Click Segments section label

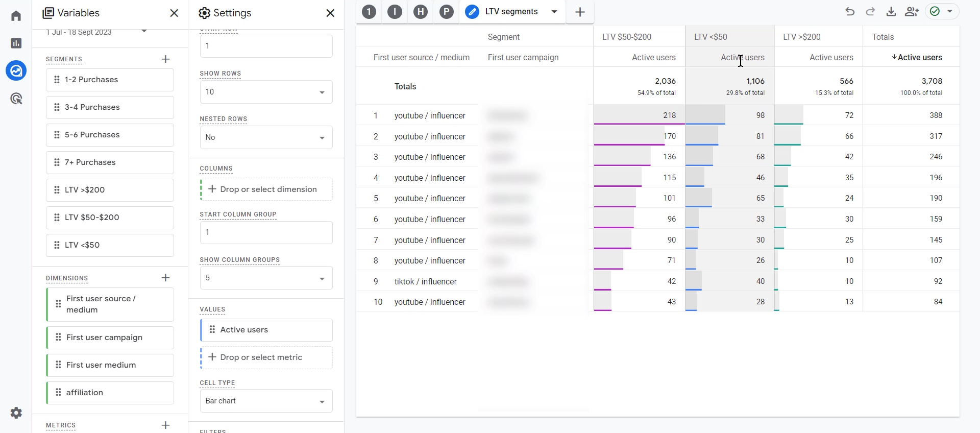click(x=64, y=59)
